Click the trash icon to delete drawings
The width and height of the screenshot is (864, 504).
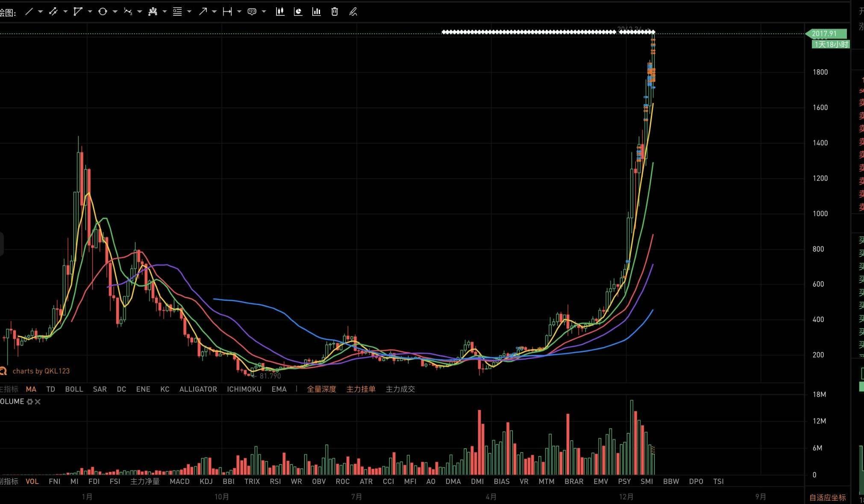pos(335,12)
